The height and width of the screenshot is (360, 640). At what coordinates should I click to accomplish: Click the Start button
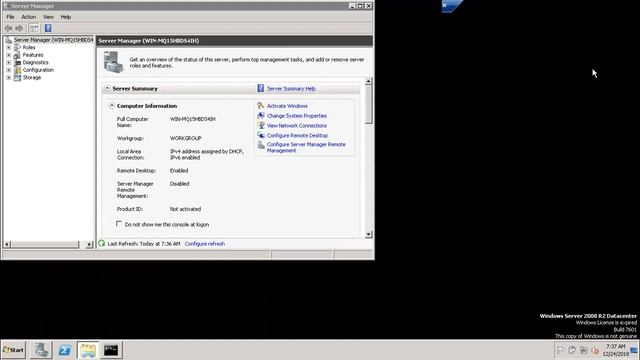click(x=14, y=350)
